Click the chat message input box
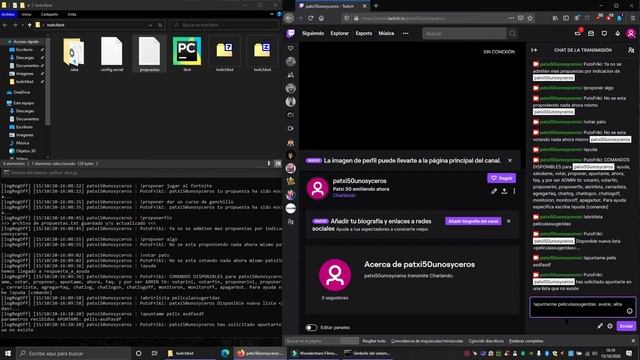 click(x=582, y=307)
